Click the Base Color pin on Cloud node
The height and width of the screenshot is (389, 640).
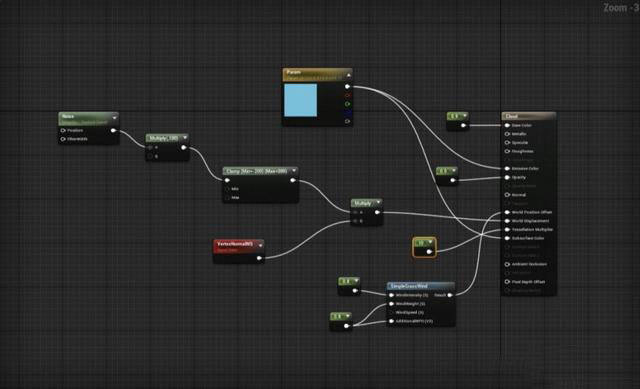(507, 125)
